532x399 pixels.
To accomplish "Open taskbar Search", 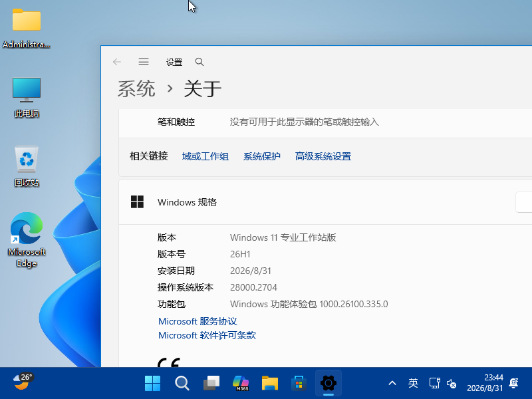I will [x=182, y=384].
